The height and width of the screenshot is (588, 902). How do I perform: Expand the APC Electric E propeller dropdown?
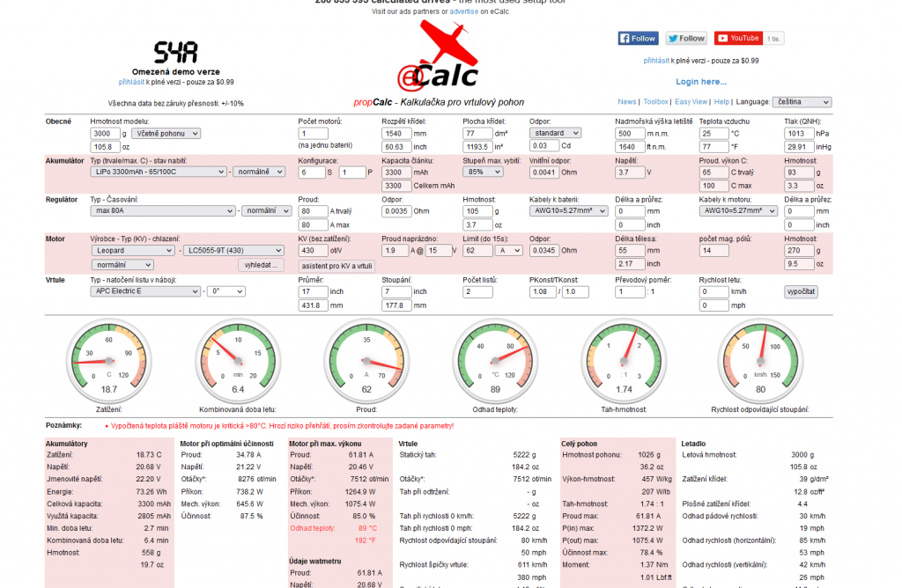145,291
